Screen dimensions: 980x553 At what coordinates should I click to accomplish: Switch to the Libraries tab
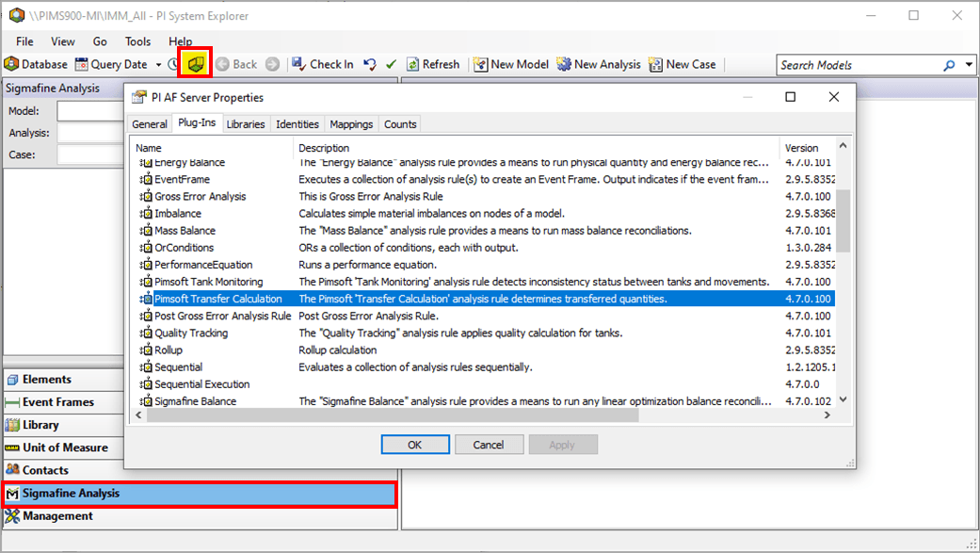(246, 124)
